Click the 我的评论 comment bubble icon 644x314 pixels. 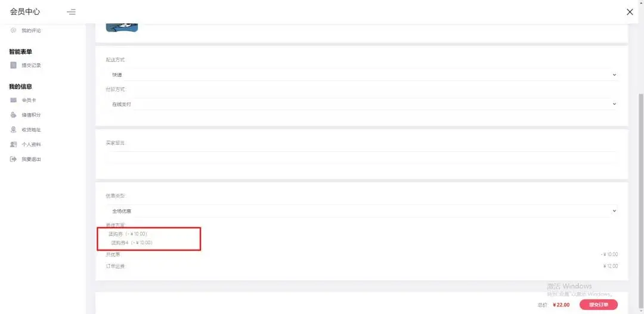pos(13,30)
